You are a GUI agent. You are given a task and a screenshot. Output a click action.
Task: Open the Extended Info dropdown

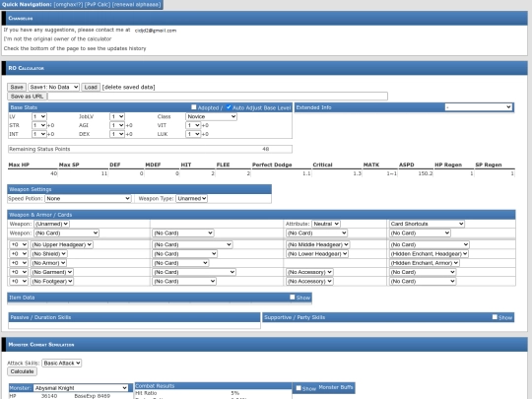click(479, 107)
